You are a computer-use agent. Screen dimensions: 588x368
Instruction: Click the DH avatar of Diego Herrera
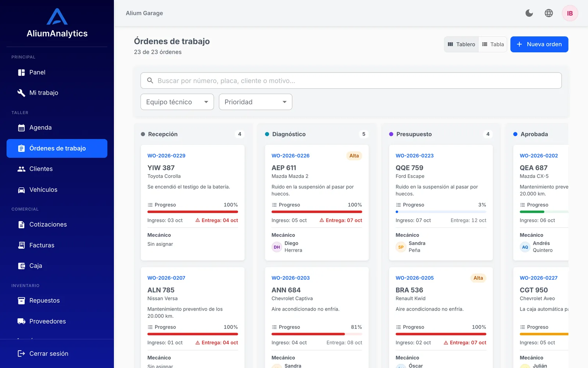(277, 247)
